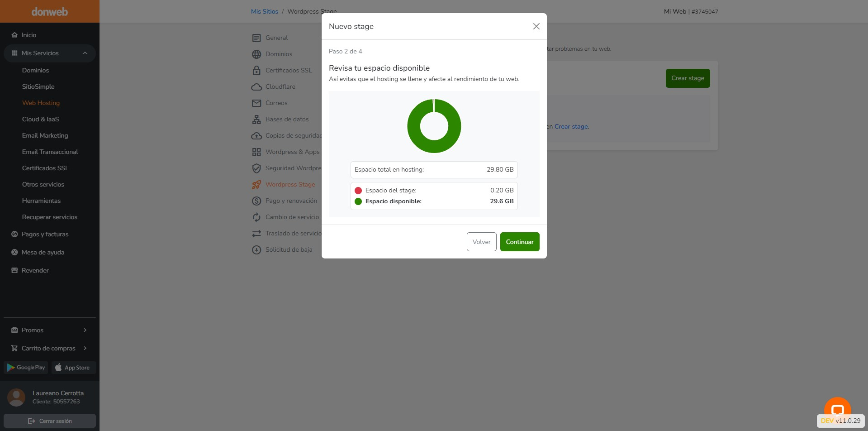
Task: Click Mi Web | #3745047 header text
Action: click(691, 11)
